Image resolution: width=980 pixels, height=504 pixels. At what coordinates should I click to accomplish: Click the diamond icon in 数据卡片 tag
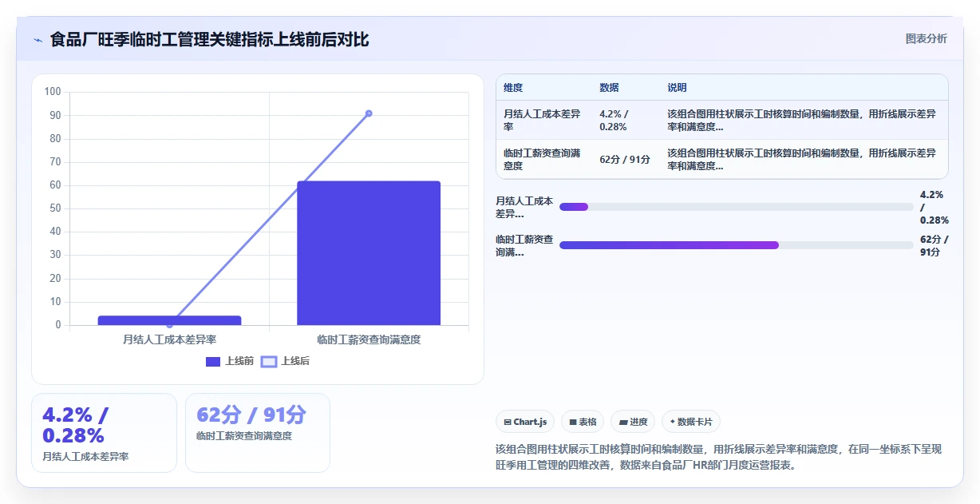tap(672, 422)
